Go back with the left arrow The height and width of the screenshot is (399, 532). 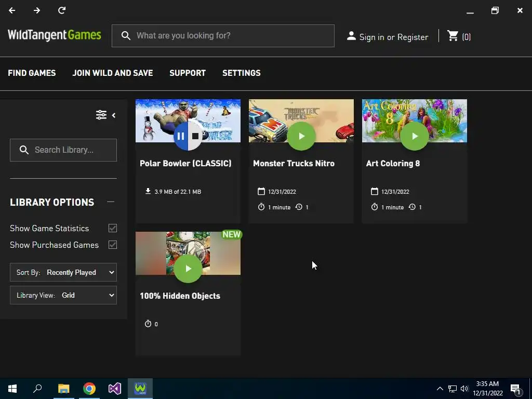(x=12, y=10)
